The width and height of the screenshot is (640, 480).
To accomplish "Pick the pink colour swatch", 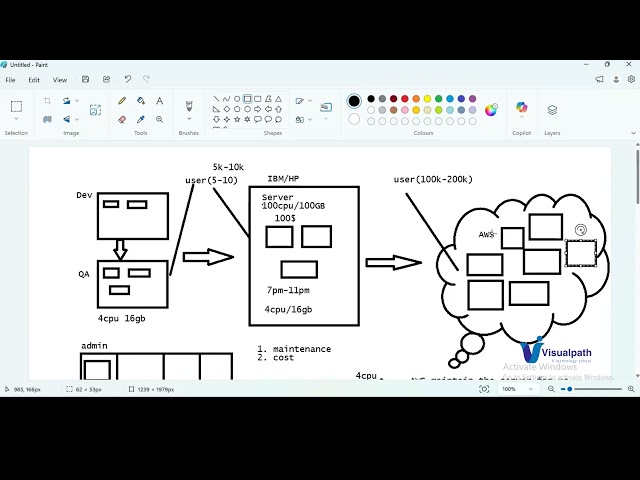I will point(404,110).
